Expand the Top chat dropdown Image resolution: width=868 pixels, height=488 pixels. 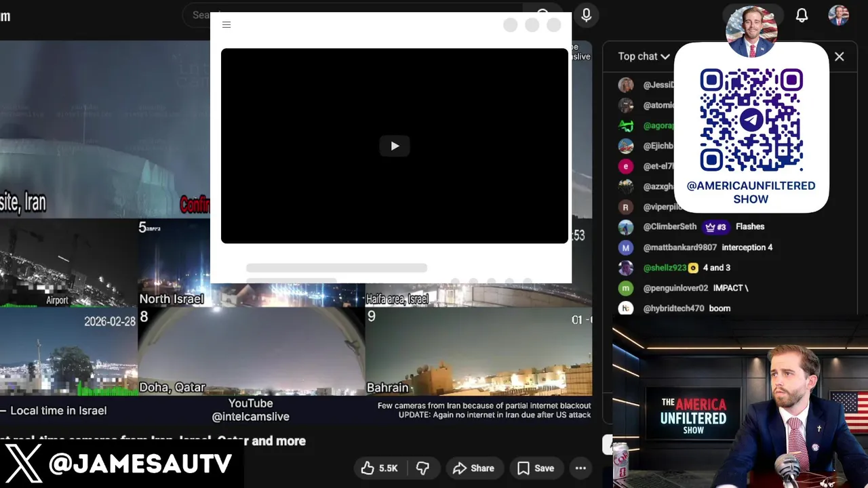point(644,56)
